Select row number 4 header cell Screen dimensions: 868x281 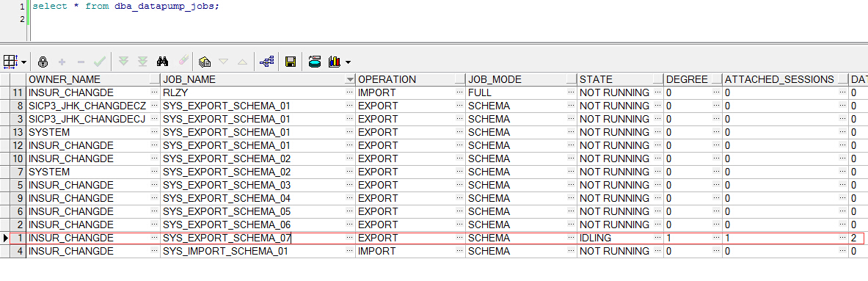pyautogui.click(x=18, y=251)
